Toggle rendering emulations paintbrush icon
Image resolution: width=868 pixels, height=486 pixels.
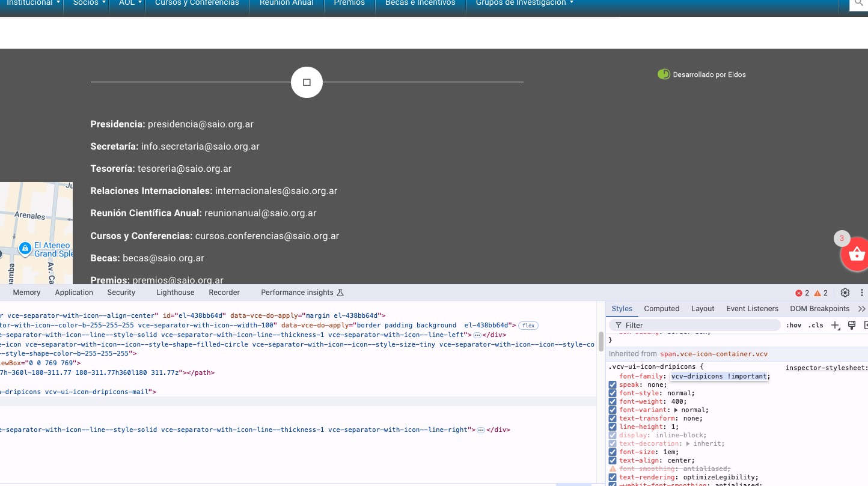851,325
